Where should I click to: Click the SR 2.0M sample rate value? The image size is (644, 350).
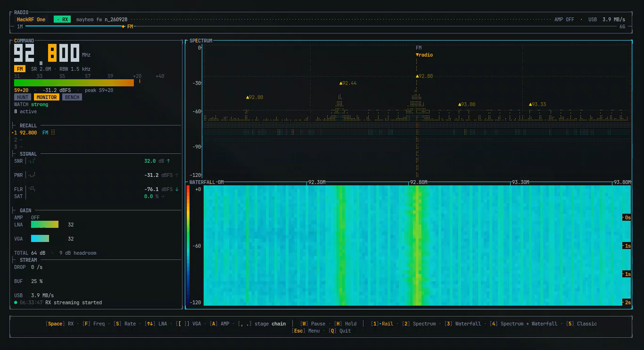click(41, 69)
